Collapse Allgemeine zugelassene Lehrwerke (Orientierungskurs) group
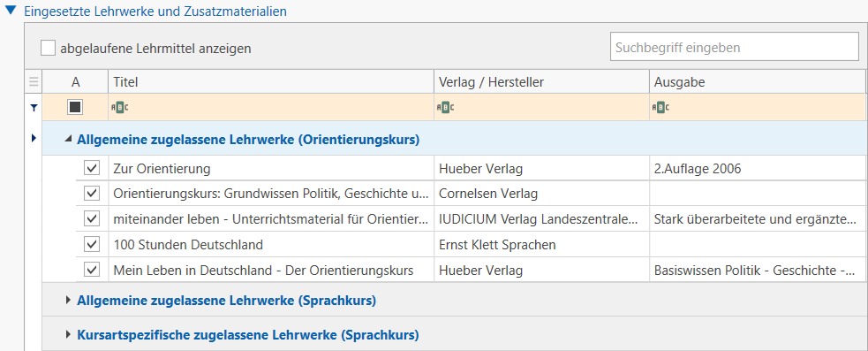Viewport: 868px width, 351px height. pos(68,140)
